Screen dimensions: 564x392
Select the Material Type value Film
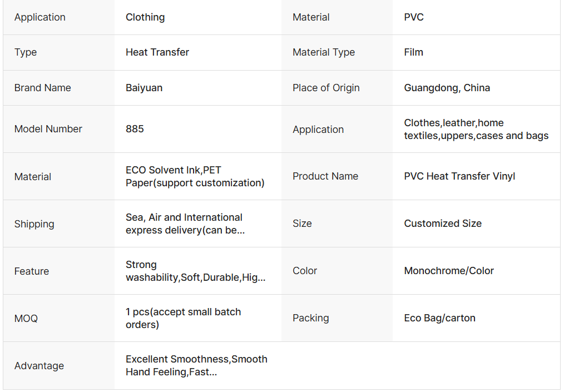(x=413, y=52)
